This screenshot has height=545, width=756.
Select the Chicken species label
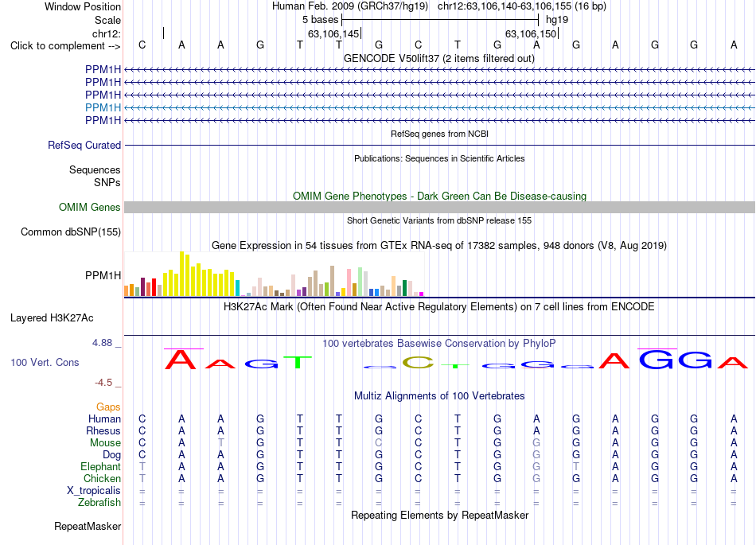click(102, 478)
